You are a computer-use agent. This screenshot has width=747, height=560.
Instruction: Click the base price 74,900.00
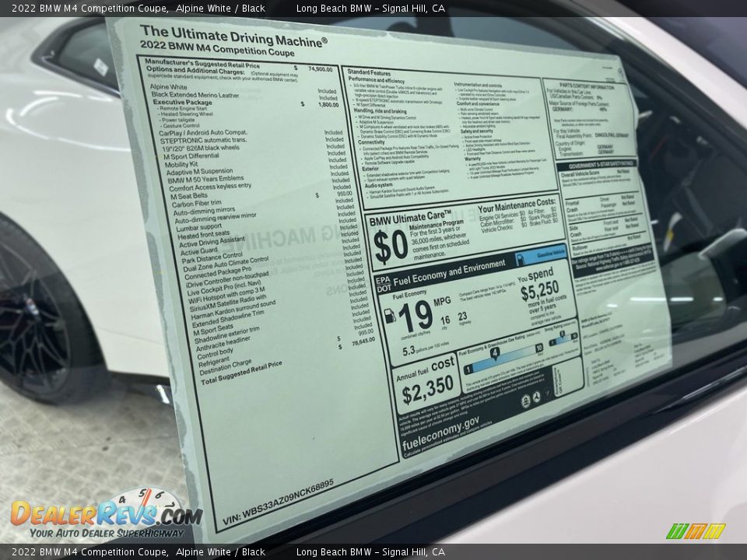coord(320,69)
